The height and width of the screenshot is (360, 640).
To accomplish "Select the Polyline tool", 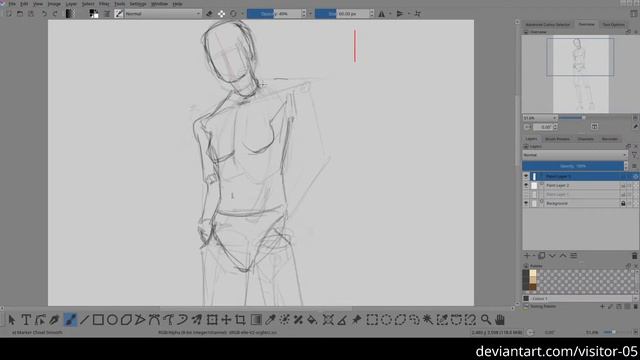I will click(140, 320).
